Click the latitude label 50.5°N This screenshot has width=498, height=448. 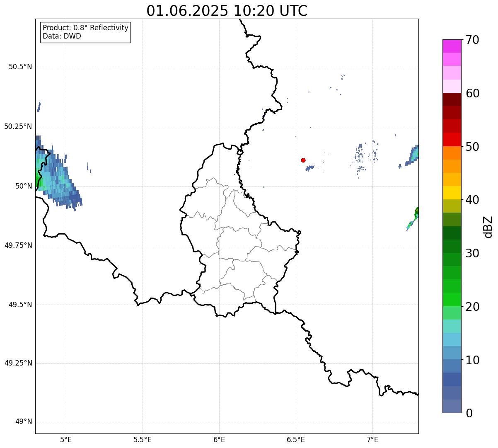[x=20, y=67]
